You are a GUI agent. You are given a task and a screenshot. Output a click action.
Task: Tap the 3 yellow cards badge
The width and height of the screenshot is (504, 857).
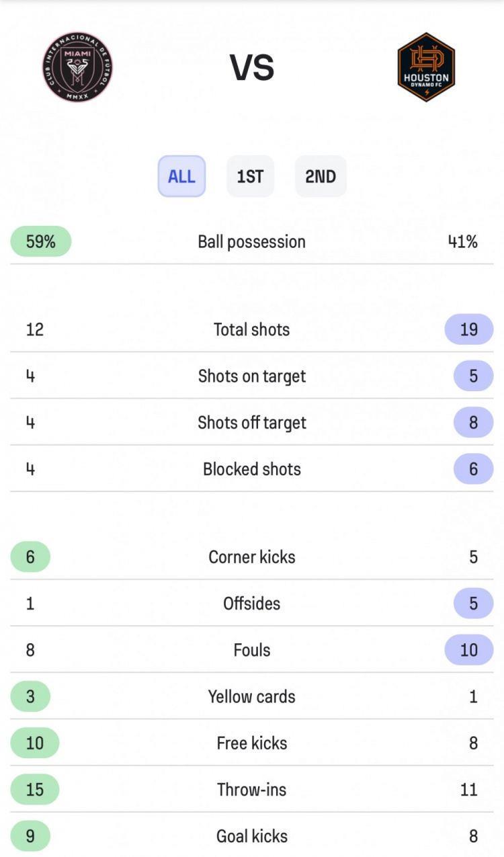(30, 696)
